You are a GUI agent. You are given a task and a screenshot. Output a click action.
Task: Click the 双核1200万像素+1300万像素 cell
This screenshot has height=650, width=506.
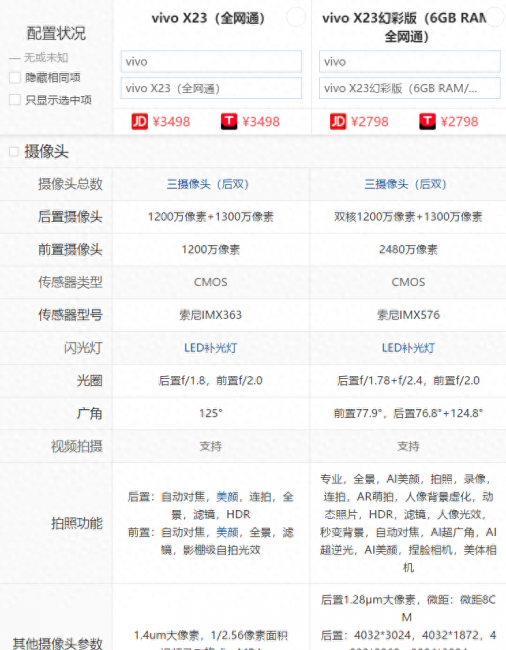tap(408, 217)
